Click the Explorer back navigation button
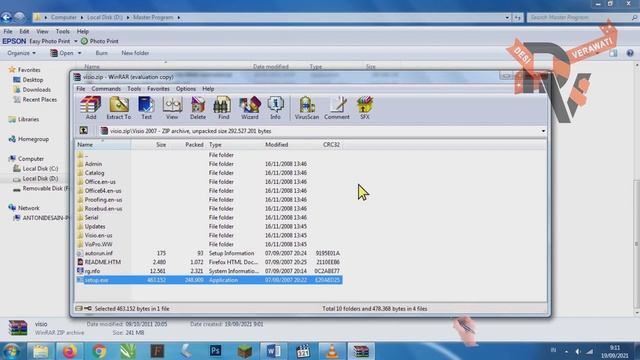 (x=6, y=17)
